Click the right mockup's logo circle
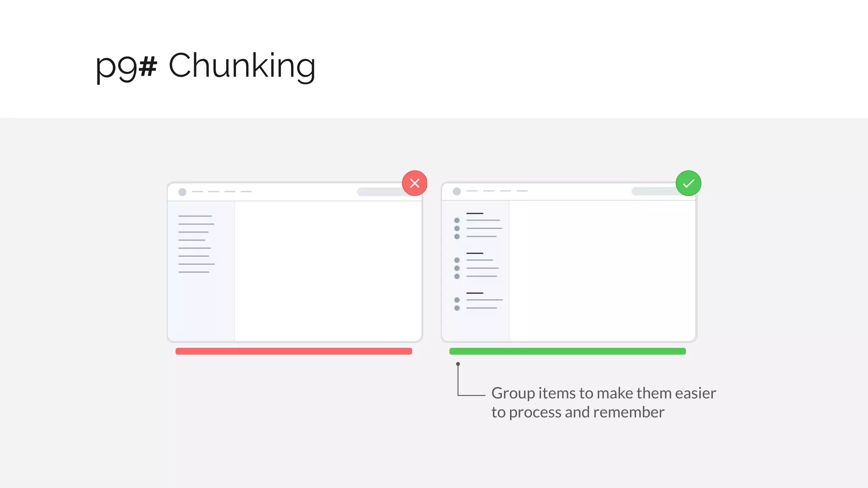The height and width of the screenshot is (488, 868). (x=456, y=191)
